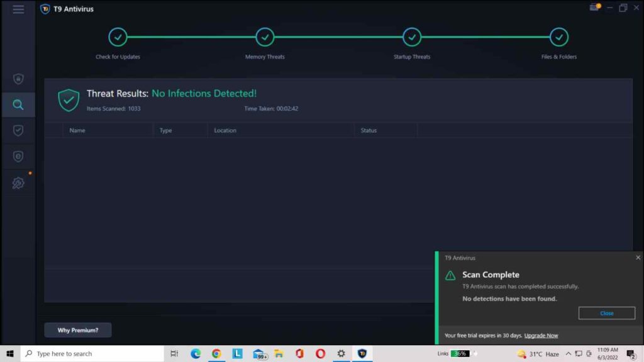
Task: Open the Mail app with 99+ badge
Action: coord(259,354)
